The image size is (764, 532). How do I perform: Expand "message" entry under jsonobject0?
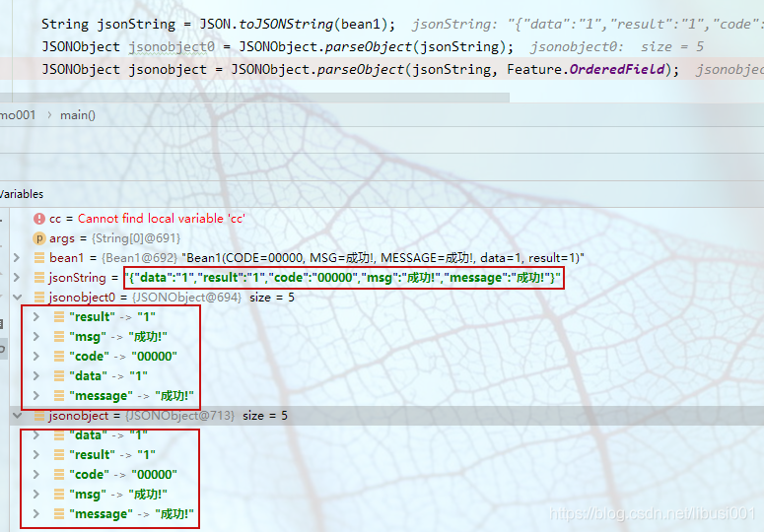pyautogui.click(x=36, y=396)
